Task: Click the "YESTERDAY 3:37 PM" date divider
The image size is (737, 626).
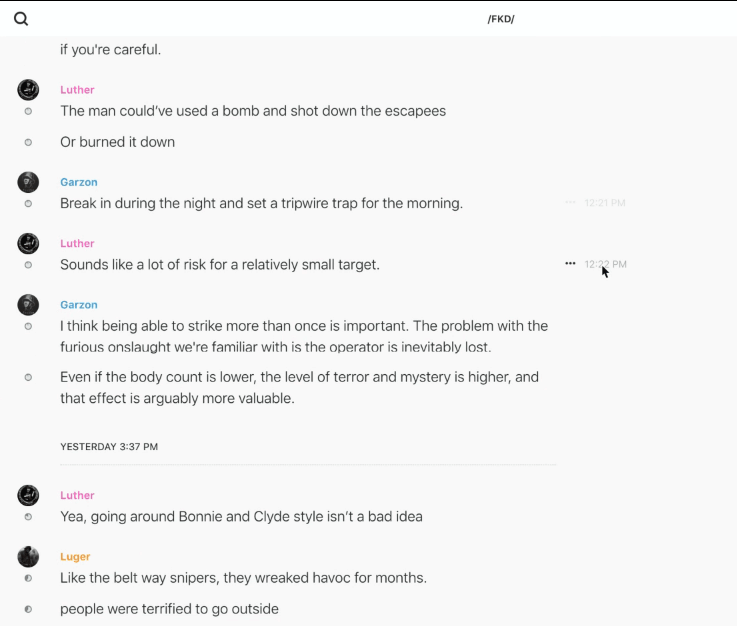Action: click(x=109, y=447)
